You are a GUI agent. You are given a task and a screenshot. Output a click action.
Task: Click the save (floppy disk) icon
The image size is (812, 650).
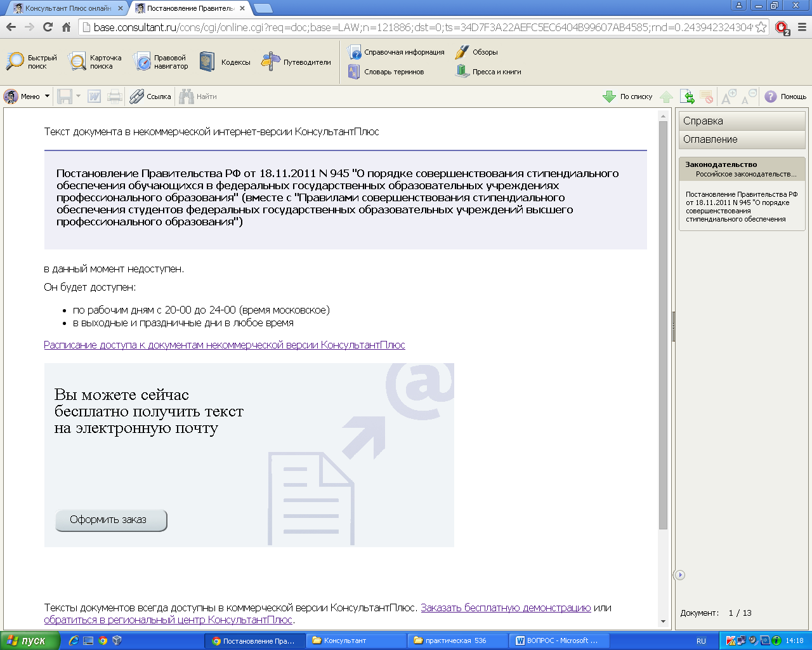point(65,96)
